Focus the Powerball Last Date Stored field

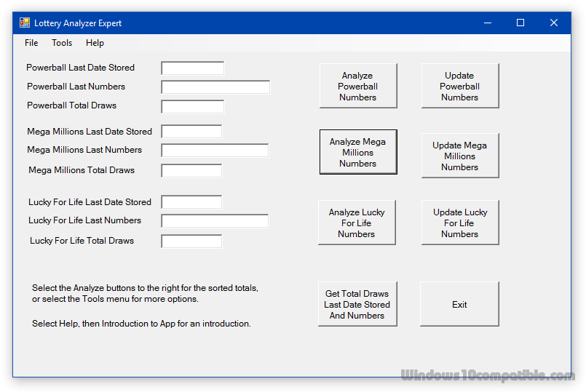(x=192, y=68)
